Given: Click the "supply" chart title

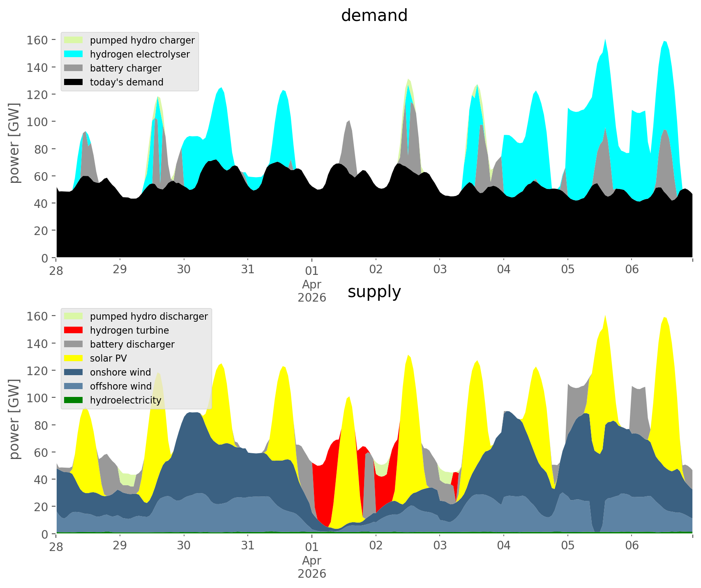Looking at the screenshot, I should [374, 292].
